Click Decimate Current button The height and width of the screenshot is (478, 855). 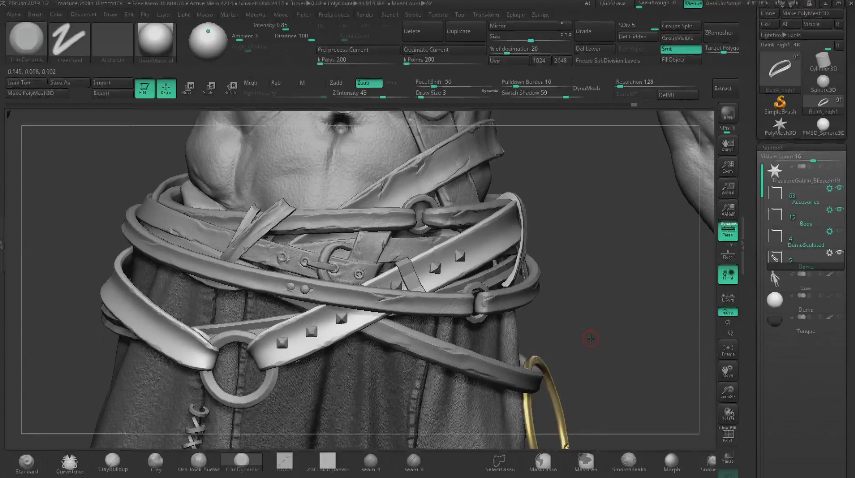point(443,50)
